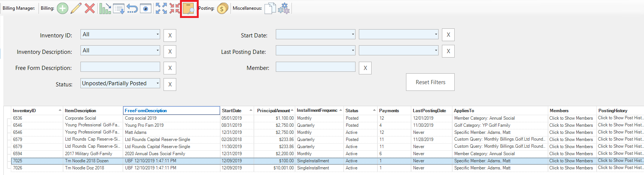644x175 pixels.
Task: Click the gold coins posting icon
Action: point(222,8)
